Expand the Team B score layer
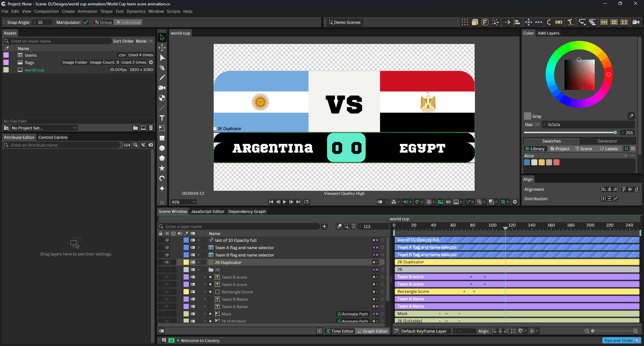644x346 pixels. click(x=205, y=277)
